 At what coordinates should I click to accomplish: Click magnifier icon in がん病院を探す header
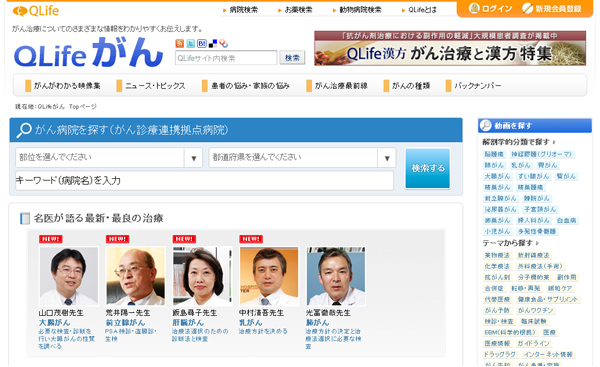point(24,130)
